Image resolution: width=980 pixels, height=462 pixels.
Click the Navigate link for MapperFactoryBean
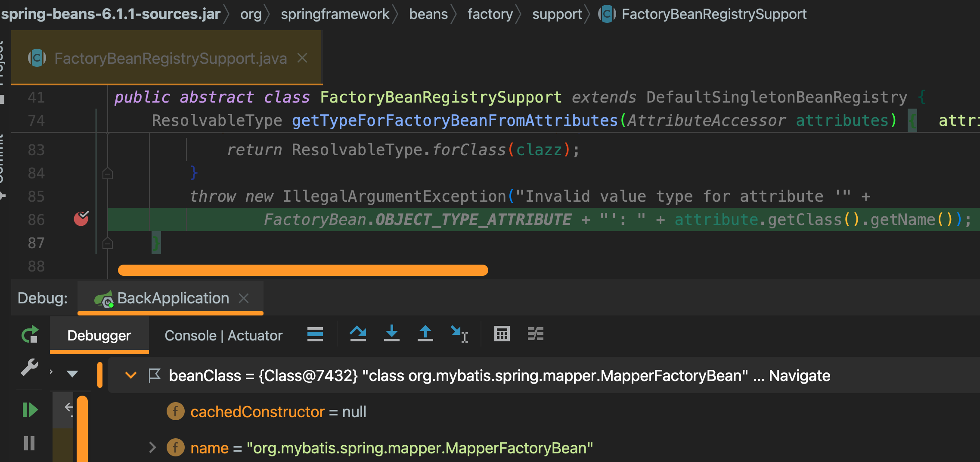pos(799,375)
